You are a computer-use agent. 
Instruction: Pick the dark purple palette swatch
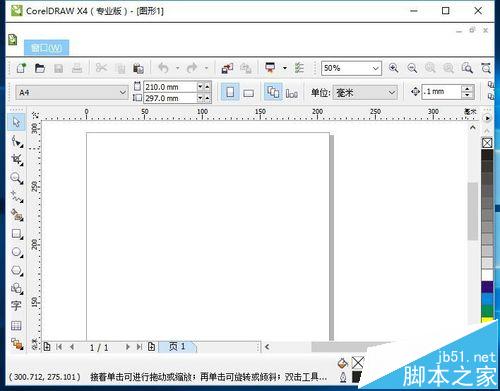tap(487, 287)
